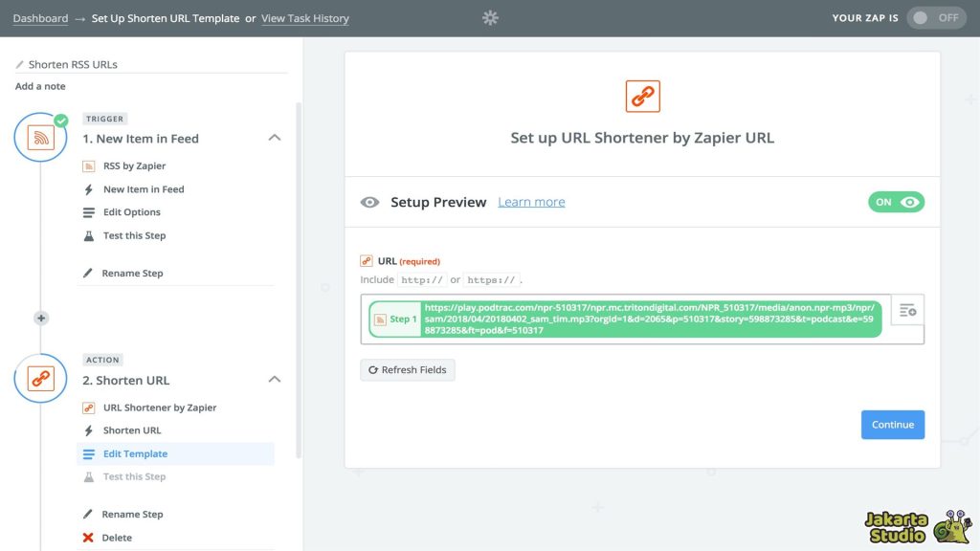This screenshot has height=551, width=980.
Task: Click the eye icon beside Setup Preview
Action: [369, 202]
